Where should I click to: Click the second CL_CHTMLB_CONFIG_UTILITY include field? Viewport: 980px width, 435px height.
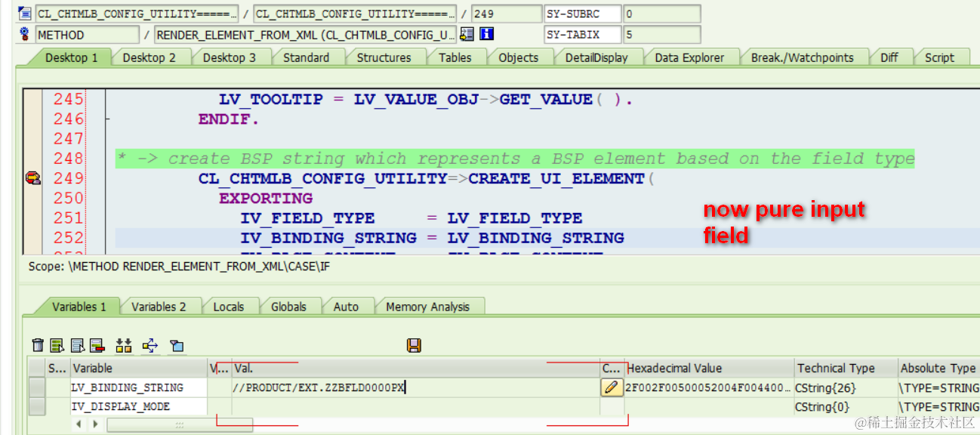(x=355, y=14)
